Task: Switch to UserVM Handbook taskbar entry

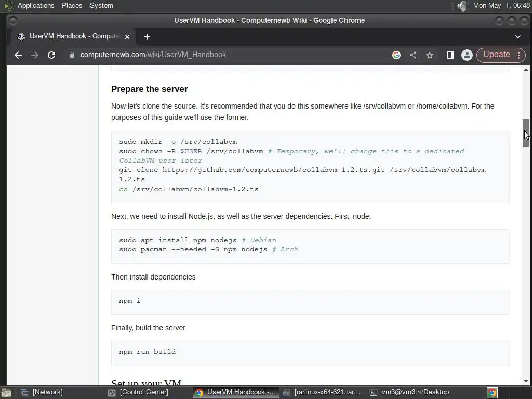Action: pyautogui.click(x=236, y=392)
